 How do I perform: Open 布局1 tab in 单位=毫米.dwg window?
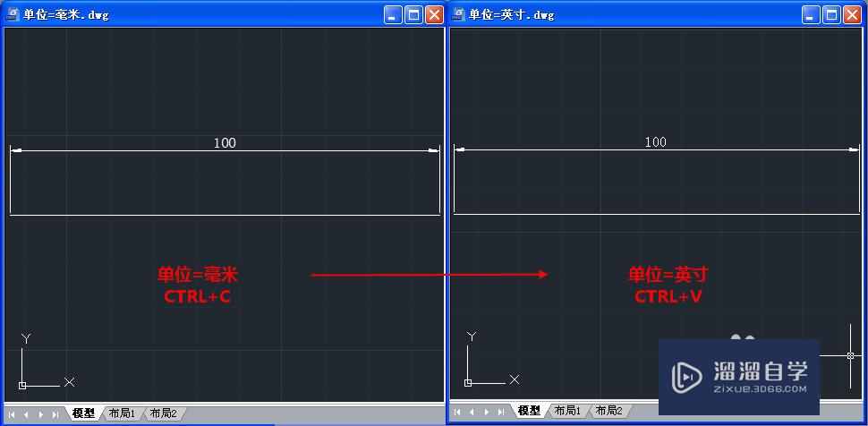[x=122, y=413]
